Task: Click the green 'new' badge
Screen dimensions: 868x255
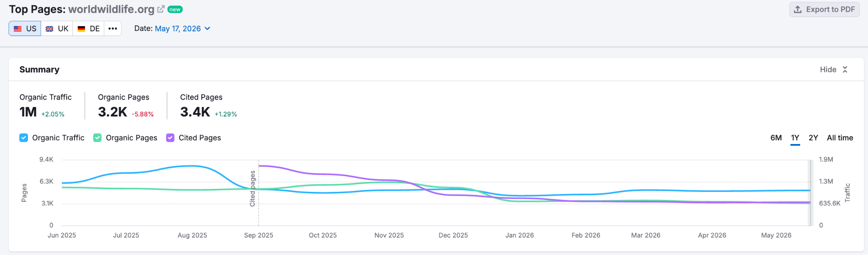Action: pyautogui.click(x=175, y=9)
